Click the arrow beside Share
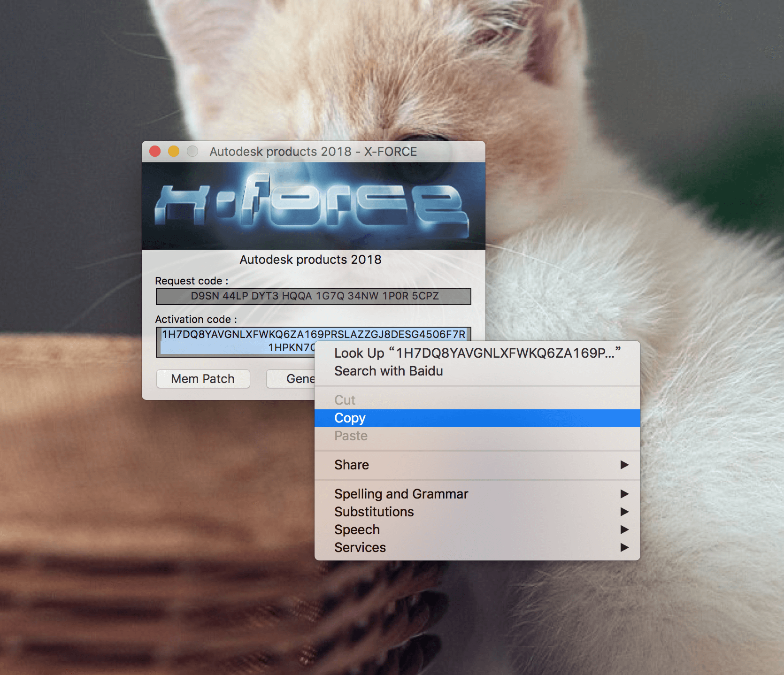This screenshot has width=784, height=675. tap(624, 465)
